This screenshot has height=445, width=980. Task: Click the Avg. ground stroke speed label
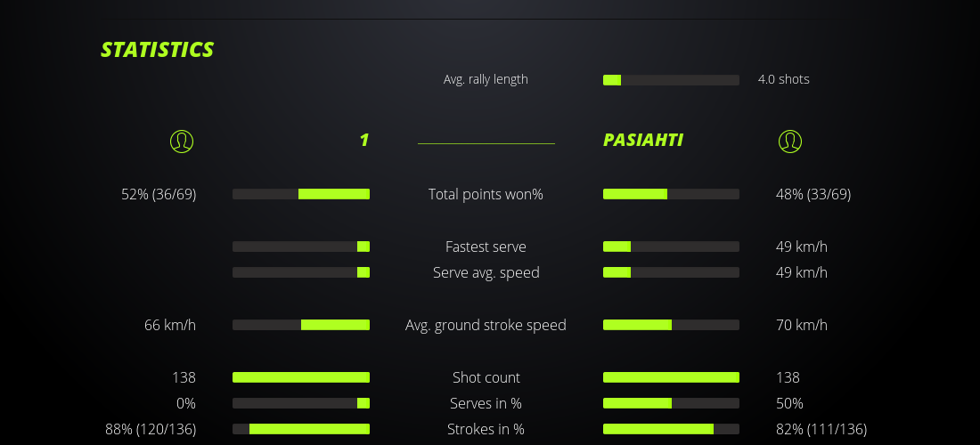click(x=486, y=325)
